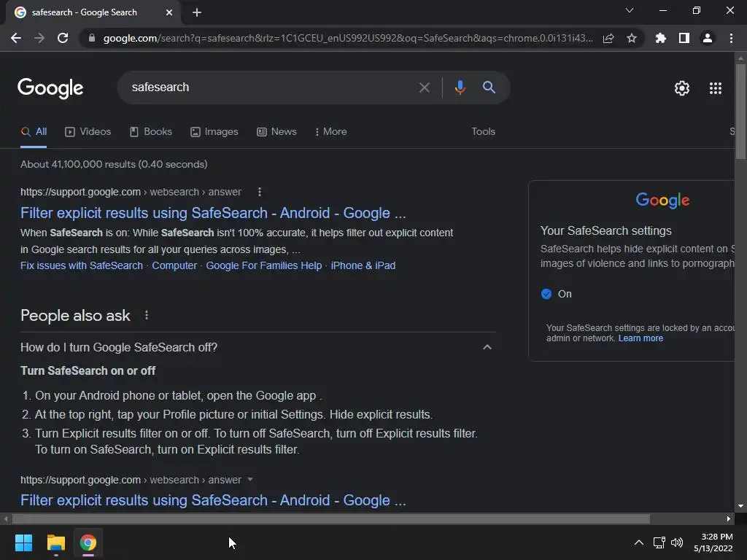The image size is (747, 560).
Task: Open Google quick settings gear
Action: tap(682, 88)
